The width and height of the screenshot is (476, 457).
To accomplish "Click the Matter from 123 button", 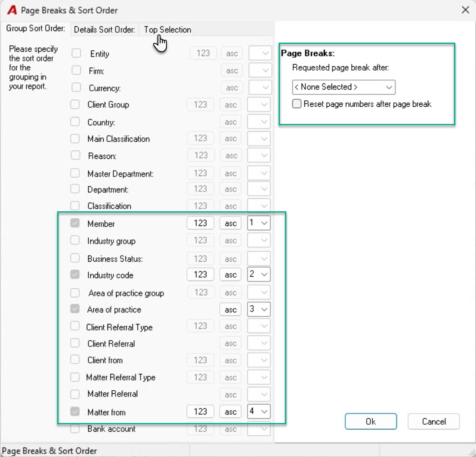I will 200,412.
